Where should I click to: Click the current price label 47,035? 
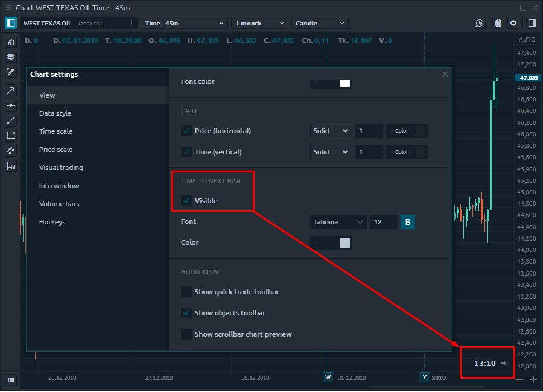tap(528, 78)
